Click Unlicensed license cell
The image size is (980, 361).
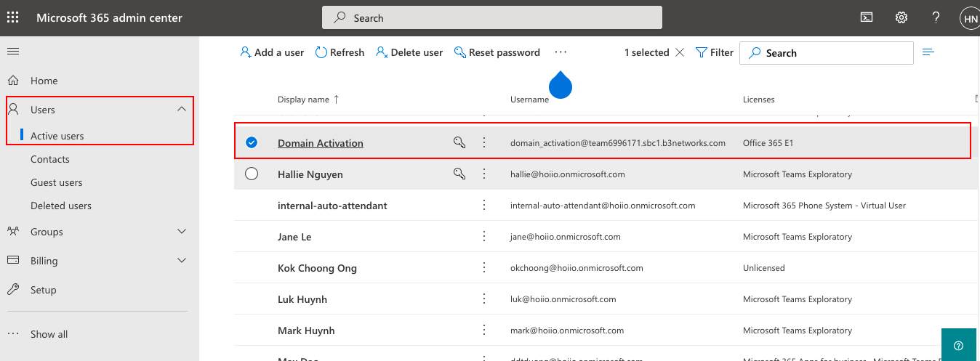[763, 268]
